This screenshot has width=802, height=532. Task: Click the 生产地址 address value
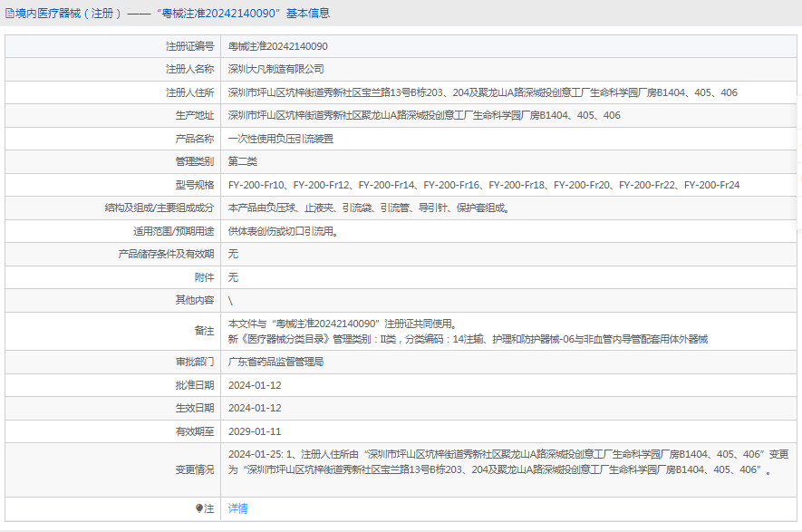pos(424,116)
